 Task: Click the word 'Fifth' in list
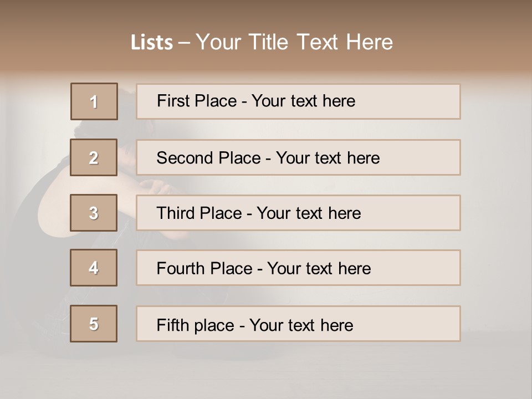[x=173, y=325]
